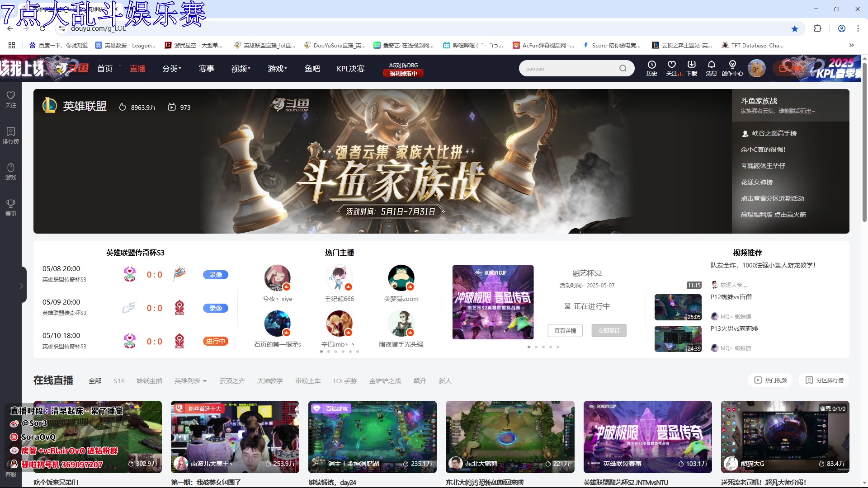Open 花漾女神榜 link
The height and width of the screenshot is (488, 868).
(757, 182)
